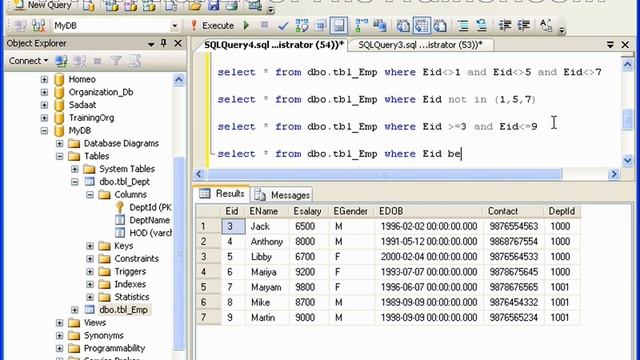Image resolution: width=640 pixels, height=360 pixels.
Task: Open a Database Engine Query icon beside New Query
Action: [89, 6]
